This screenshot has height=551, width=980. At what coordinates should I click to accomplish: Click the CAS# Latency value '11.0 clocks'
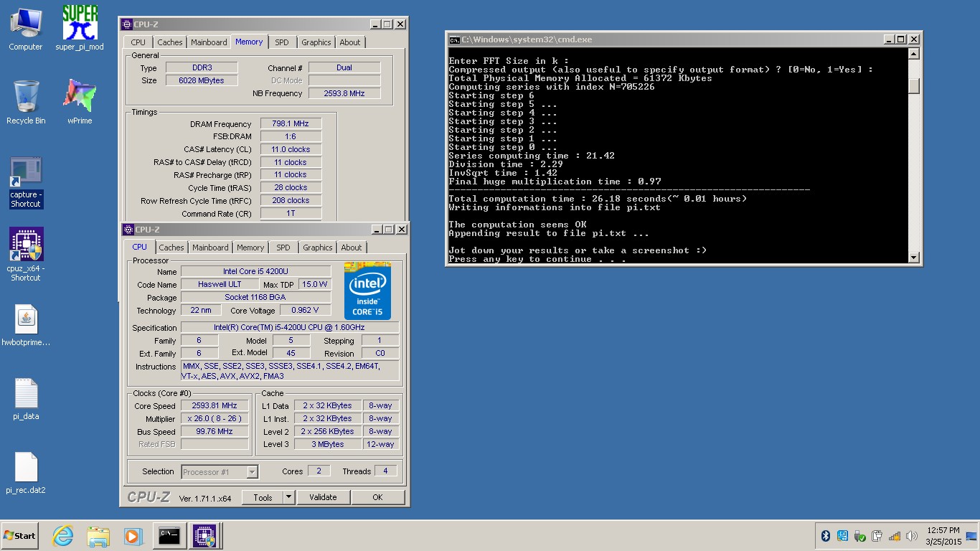point(291,149)
